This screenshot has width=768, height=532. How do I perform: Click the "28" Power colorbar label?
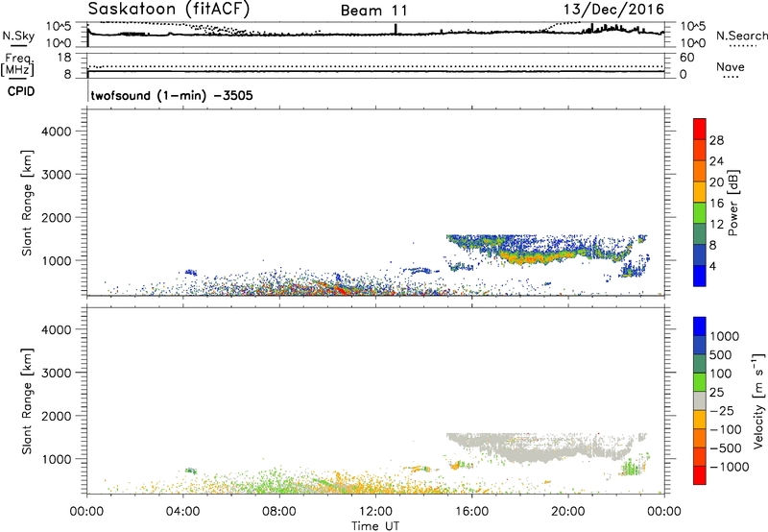716,140
